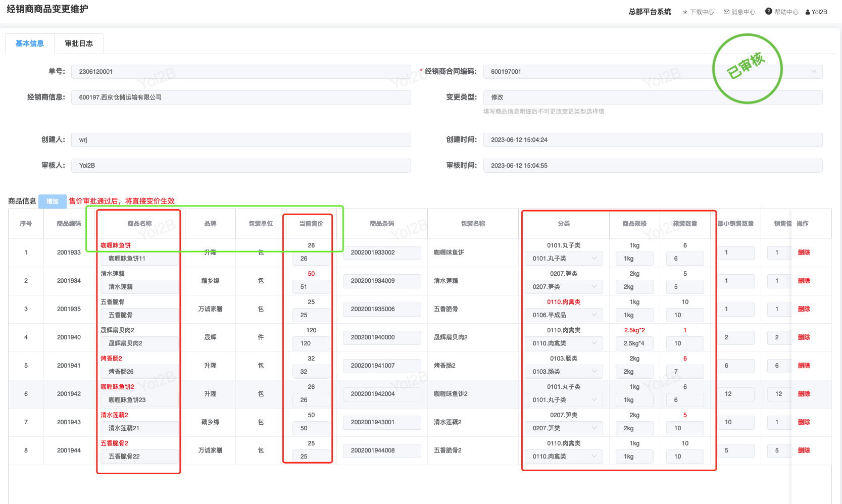Switch to the 审批日志 tab
Viewport: 842px width, 504px height.
point(79,43)
